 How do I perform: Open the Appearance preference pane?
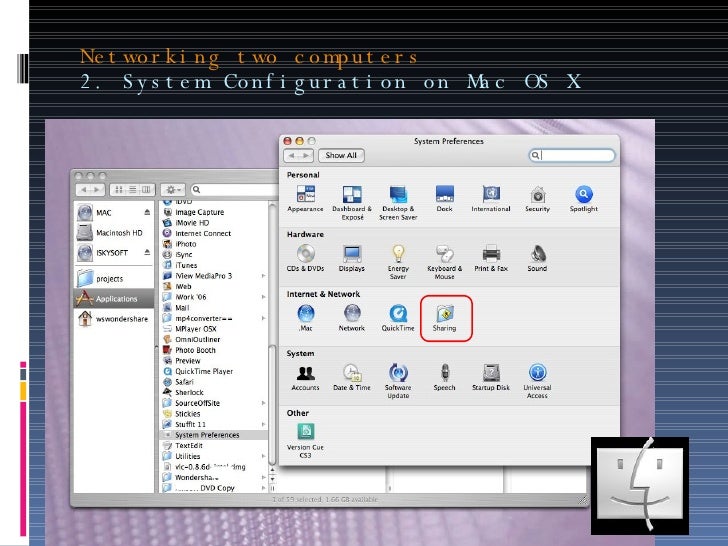[x=305, y=199]
